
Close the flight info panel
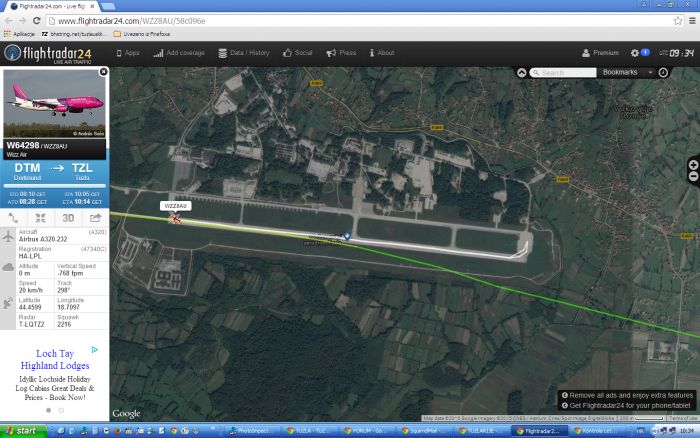pyautogui.click(x=104, y=71)
